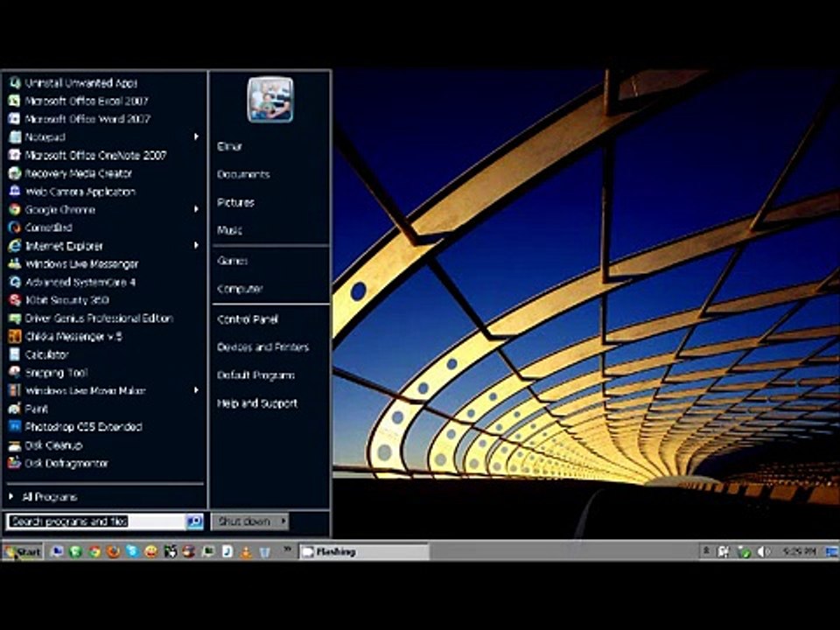Click the Show desktop tray button
Viewport: 840px width, 630px height.
tap(831, 551)
